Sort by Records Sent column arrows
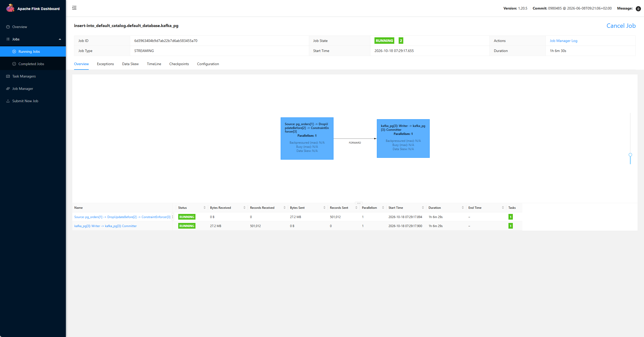This screenshot has height=337, width=644. pos(356,208)
